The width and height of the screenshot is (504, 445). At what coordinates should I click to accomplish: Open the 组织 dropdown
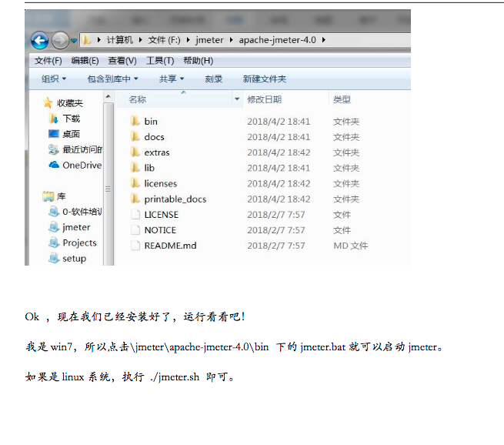point(54,79)
